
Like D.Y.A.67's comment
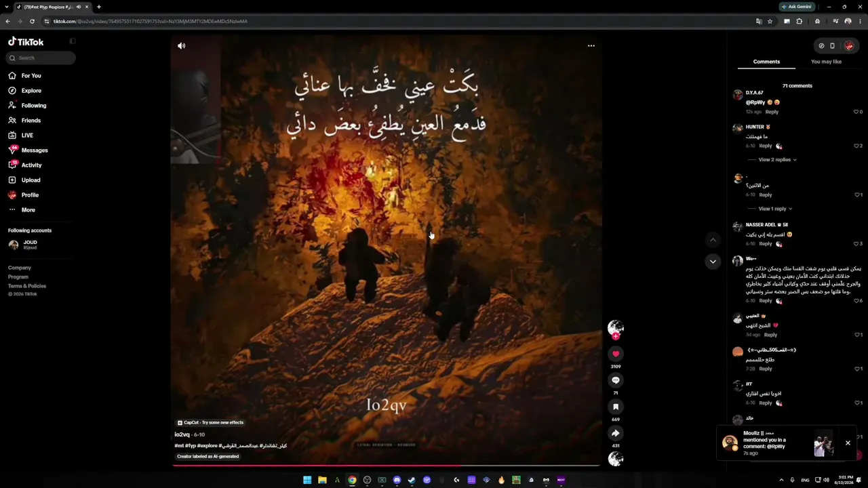tap(857, 112)
